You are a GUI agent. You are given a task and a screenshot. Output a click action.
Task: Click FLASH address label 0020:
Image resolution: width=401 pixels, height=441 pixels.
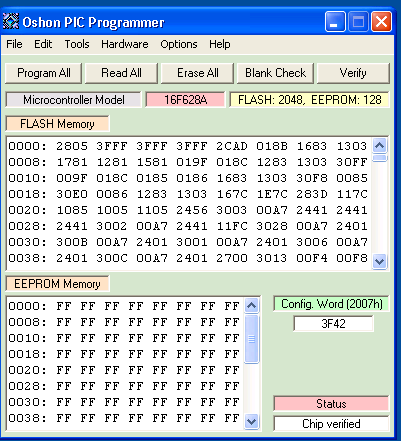(27, 210)
